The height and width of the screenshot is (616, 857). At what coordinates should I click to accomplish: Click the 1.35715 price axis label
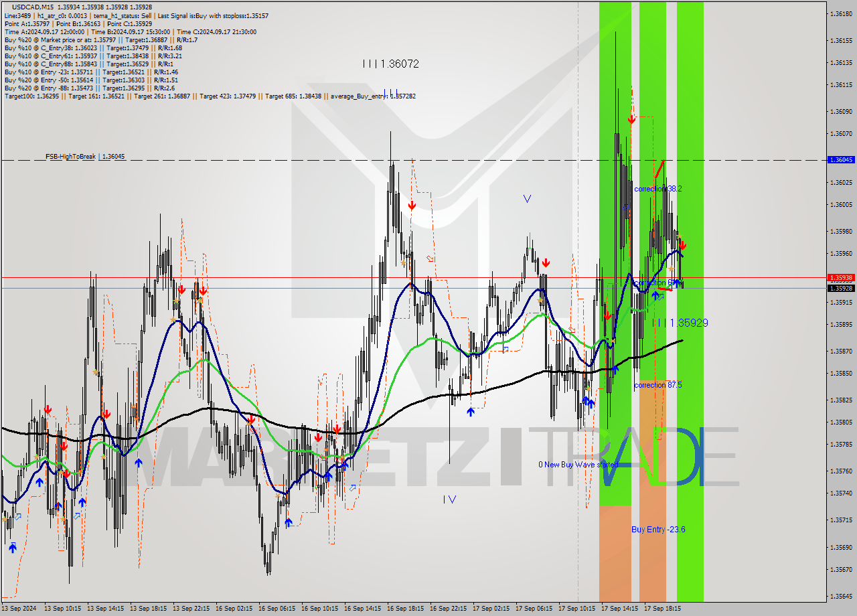841,520
